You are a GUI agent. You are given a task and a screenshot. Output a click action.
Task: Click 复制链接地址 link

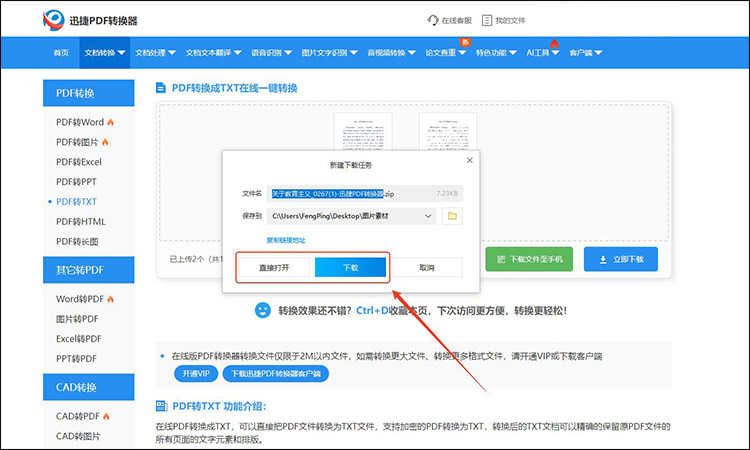(286, 240)
